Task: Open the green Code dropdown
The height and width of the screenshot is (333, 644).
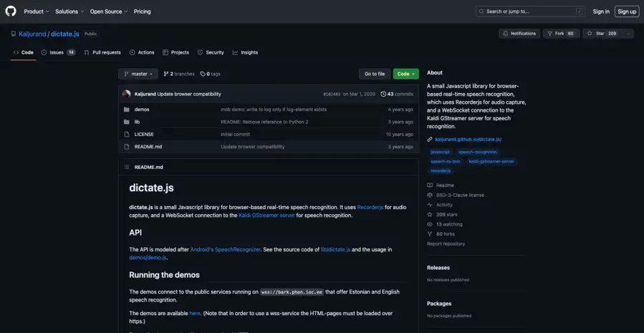Action: [x=405, y=74]
